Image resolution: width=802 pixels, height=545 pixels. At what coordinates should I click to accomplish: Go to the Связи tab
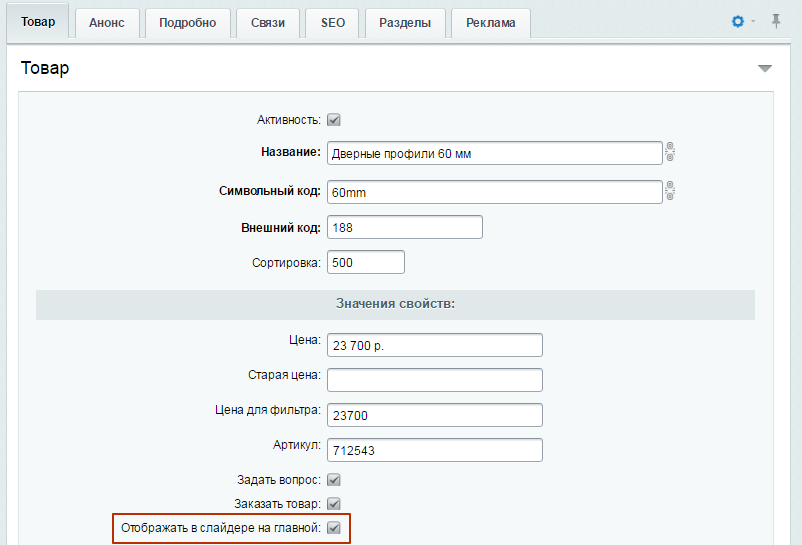[x=268, y=23]
